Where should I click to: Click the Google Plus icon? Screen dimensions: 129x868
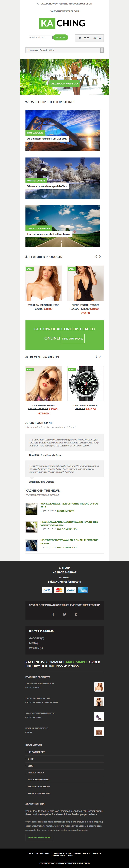[x=76, y=614]
